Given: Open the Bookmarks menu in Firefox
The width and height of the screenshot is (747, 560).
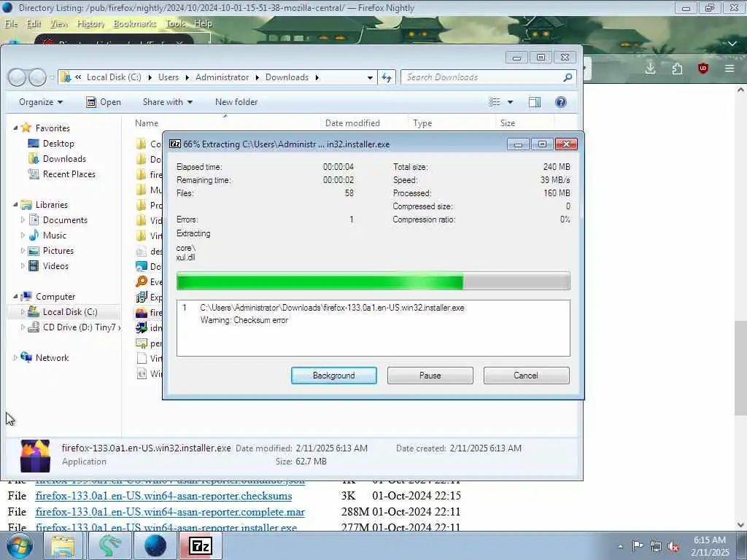Looking at the screenshot, I should (x=134, y=23).
